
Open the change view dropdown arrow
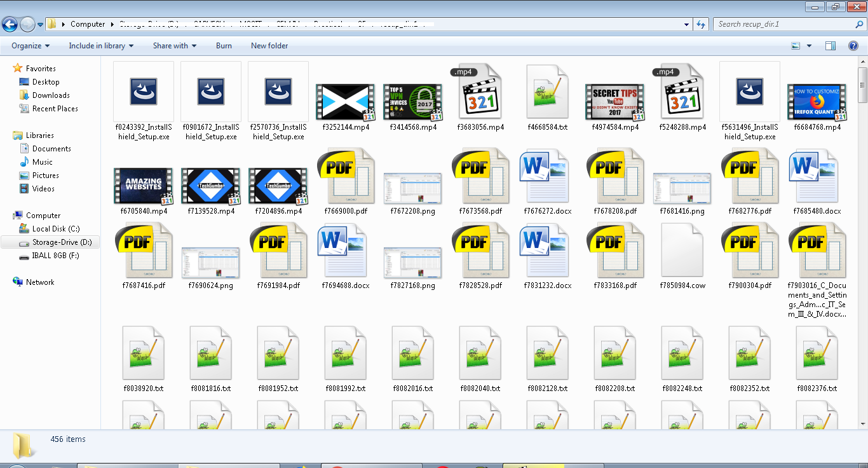tap(809, 46)
